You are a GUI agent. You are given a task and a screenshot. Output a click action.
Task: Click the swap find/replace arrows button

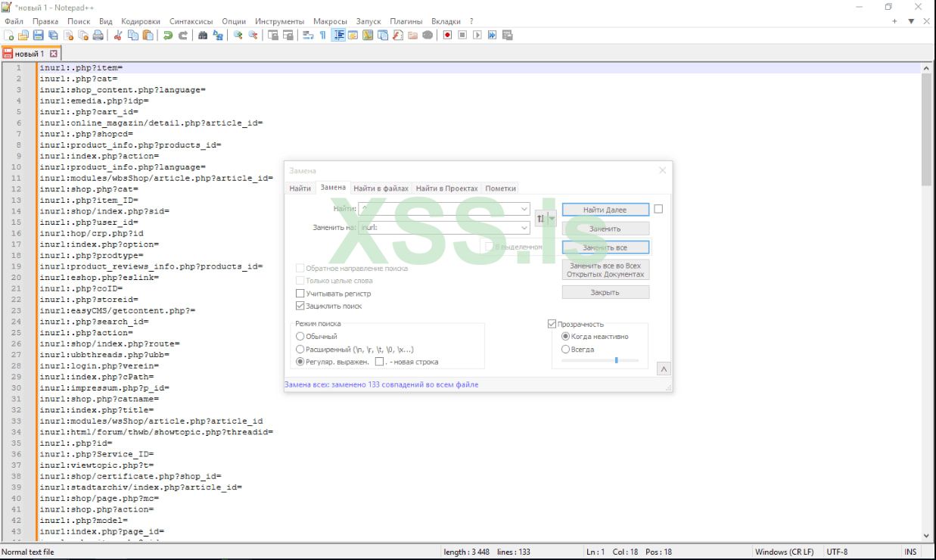tap(540, 218)
